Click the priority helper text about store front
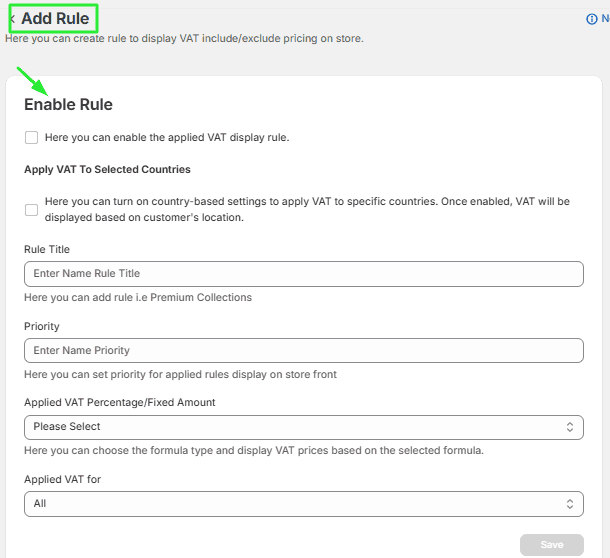610x558 pixels. (x=181, y=374)
